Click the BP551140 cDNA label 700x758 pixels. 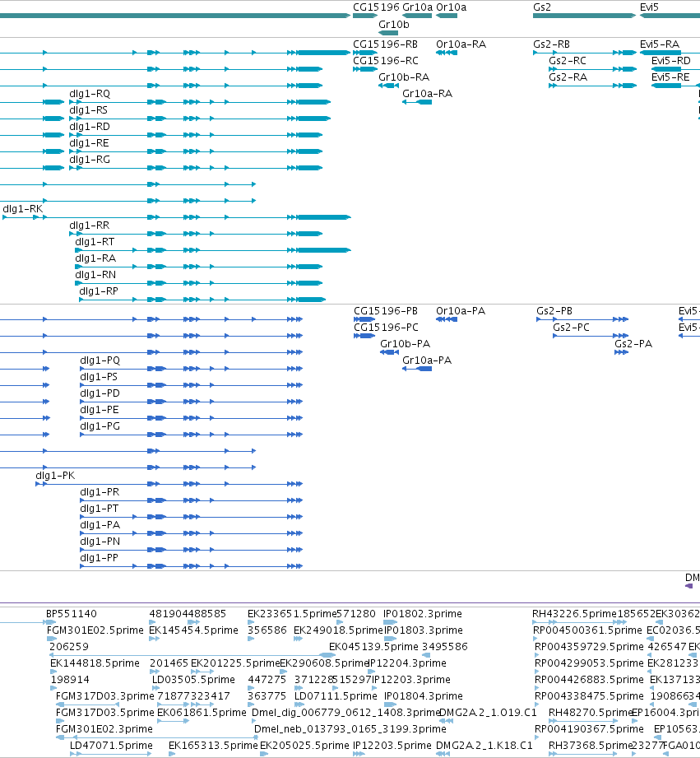[72, 614]
